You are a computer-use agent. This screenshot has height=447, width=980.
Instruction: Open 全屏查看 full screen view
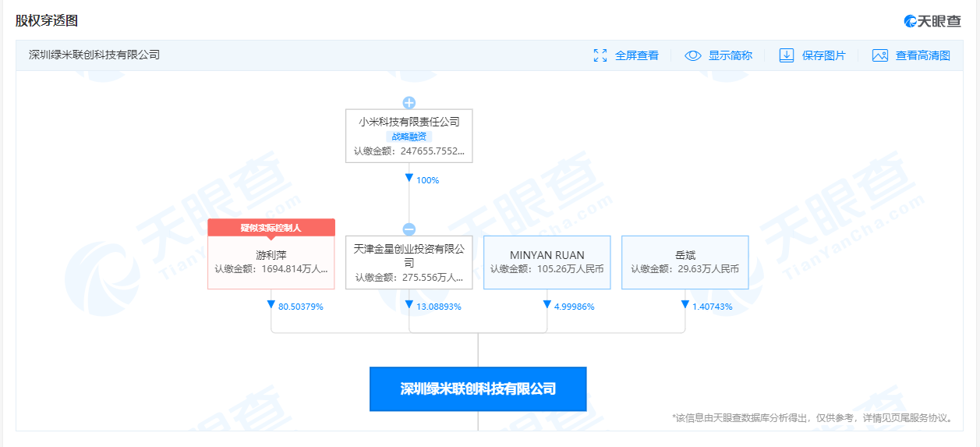point(636,55)
